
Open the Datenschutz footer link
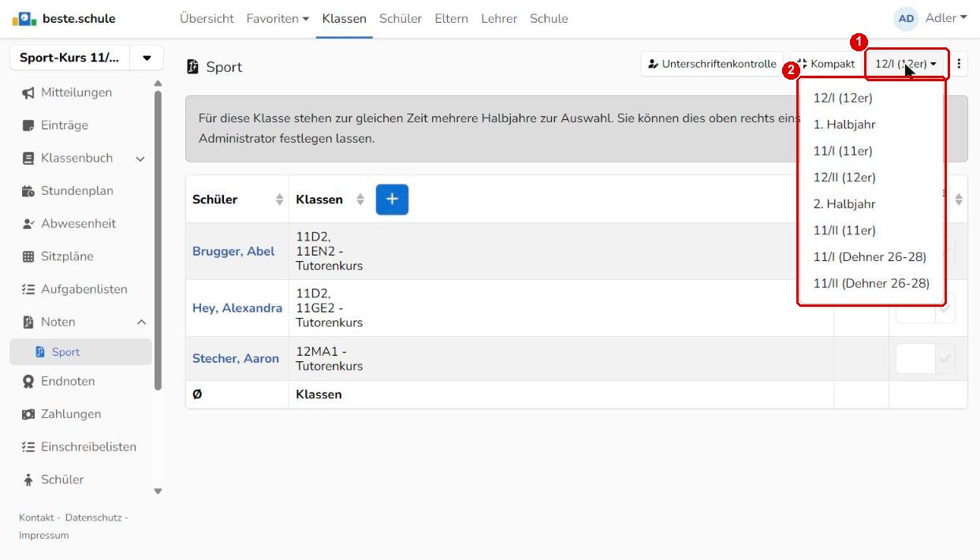(x=93, y=517)
